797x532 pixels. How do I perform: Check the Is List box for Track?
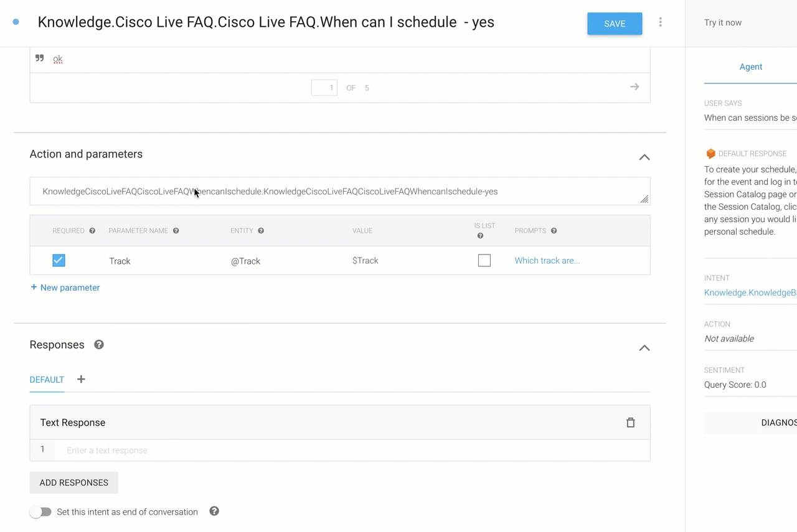(x=484, y=260)
